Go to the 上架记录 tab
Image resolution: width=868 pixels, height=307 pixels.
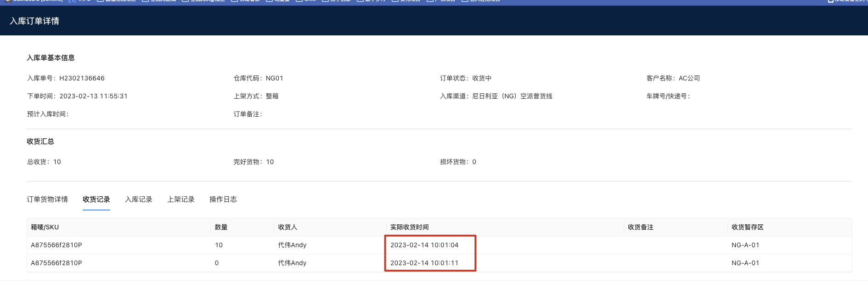tap(181, 199)
